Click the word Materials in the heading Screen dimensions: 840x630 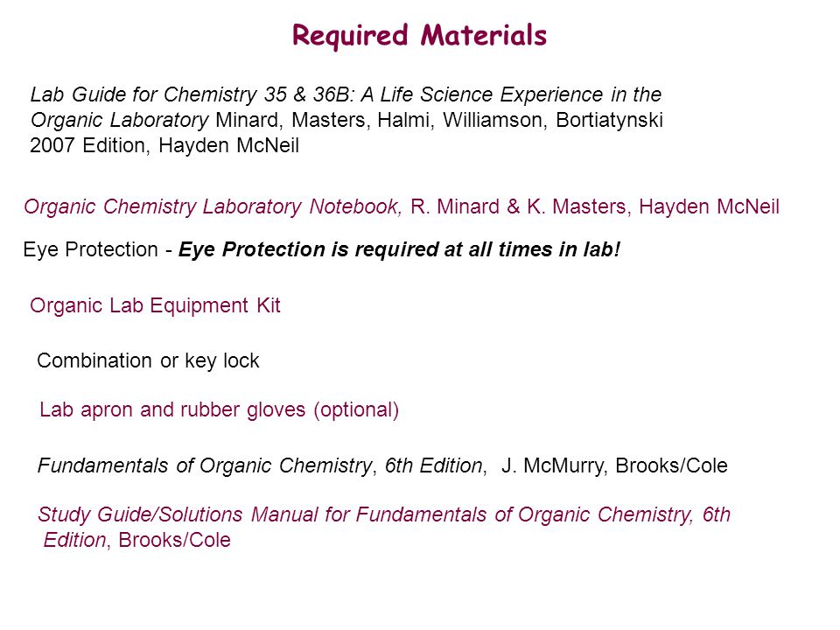(484, 36)
